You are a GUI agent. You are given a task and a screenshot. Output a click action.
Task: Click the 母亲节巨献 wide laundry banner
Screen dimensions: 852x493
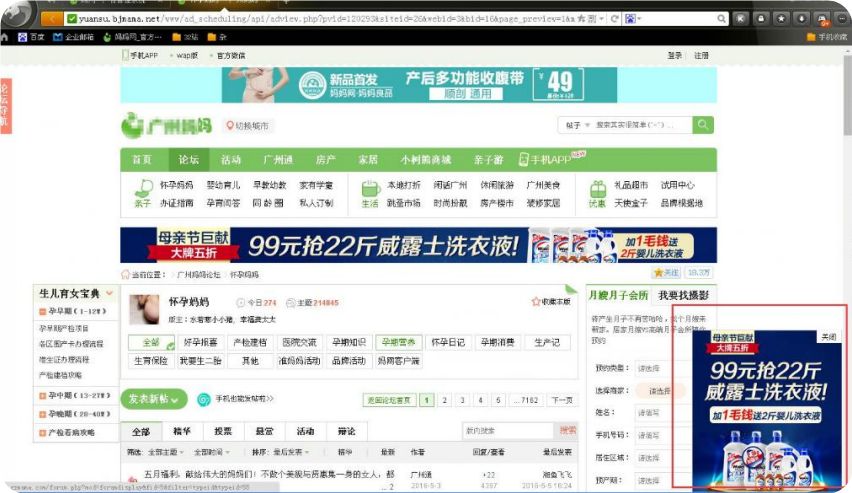[418, 245]
